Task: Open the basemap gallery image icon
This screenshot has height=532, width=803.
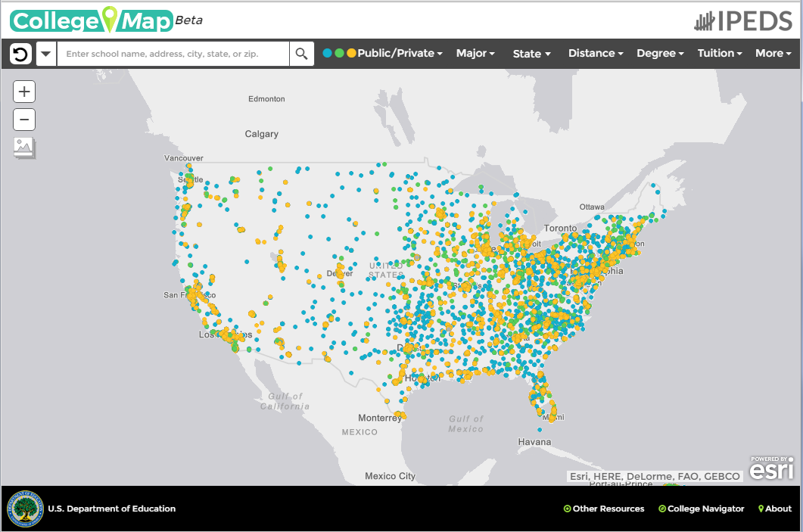Action: [x=24, y=147]
